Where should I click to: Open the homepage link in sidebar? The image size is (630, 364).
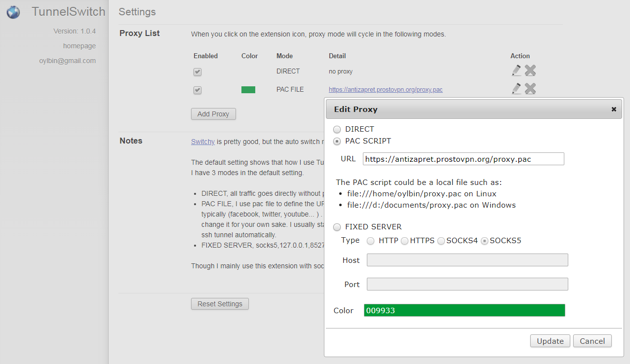[79, 46]
